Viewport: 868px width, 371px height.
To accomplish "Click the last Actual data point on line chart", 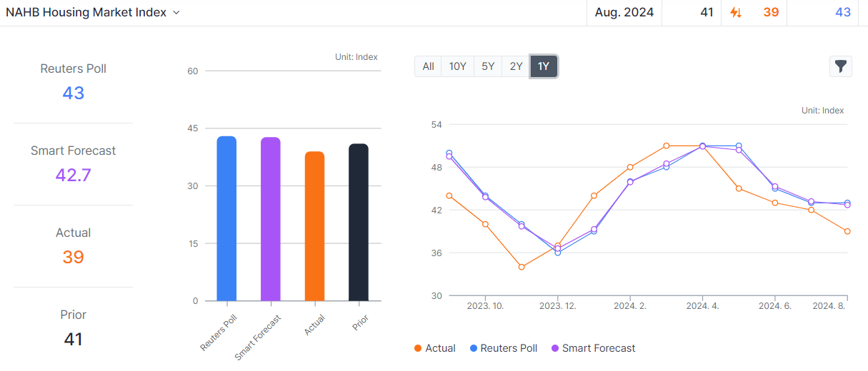I will tap(847, 231).
